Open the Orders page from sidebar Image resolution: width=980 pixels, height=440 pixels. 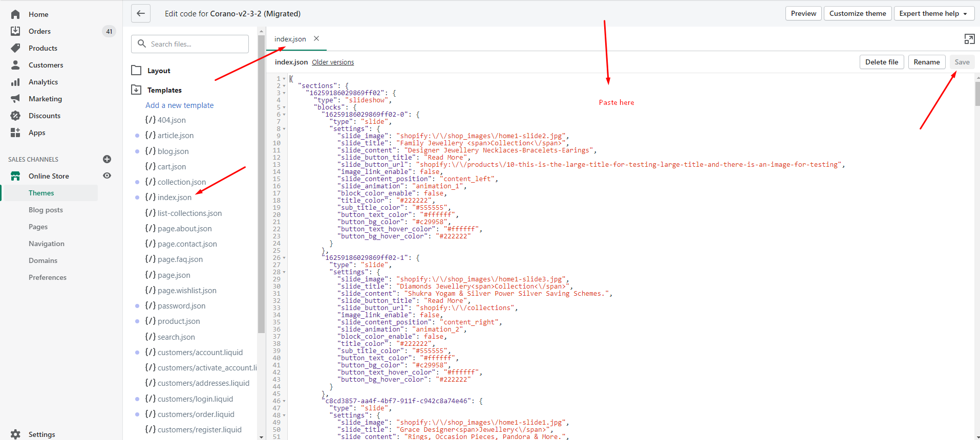pos(39,31)
